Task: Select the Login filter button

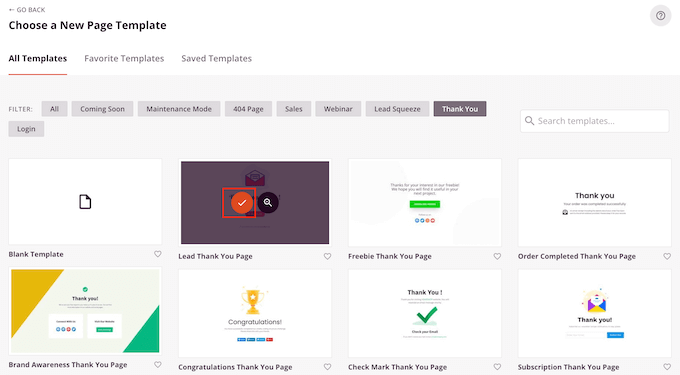Action: tap(26, 129)
